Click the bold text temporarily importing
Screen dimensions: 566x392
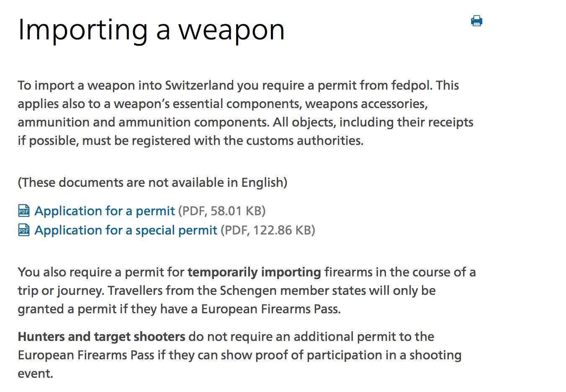click(254, 272)
